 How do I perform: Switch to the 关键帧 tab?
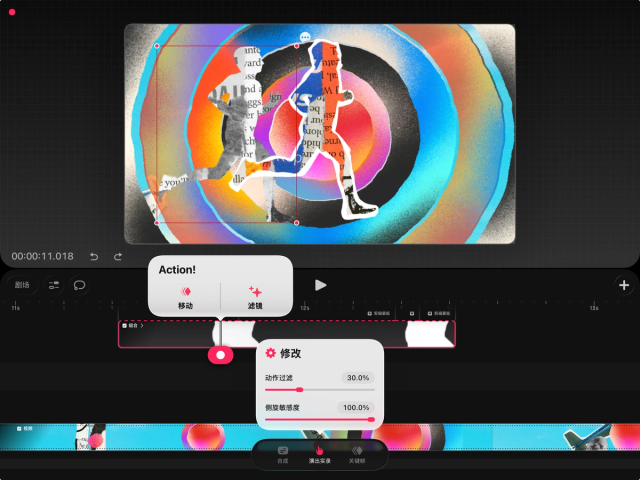[x=357, y=455]
